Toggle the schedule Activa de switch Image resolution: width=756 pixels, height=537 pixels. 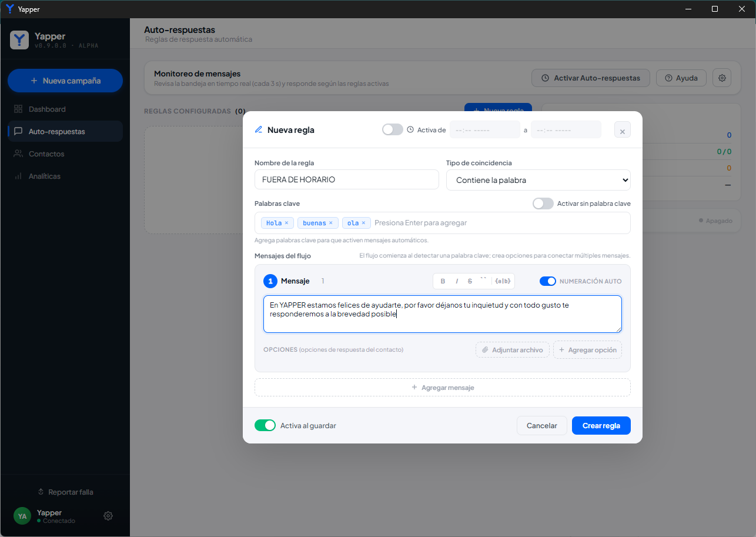pyautogui.click(x=393, y=129)
